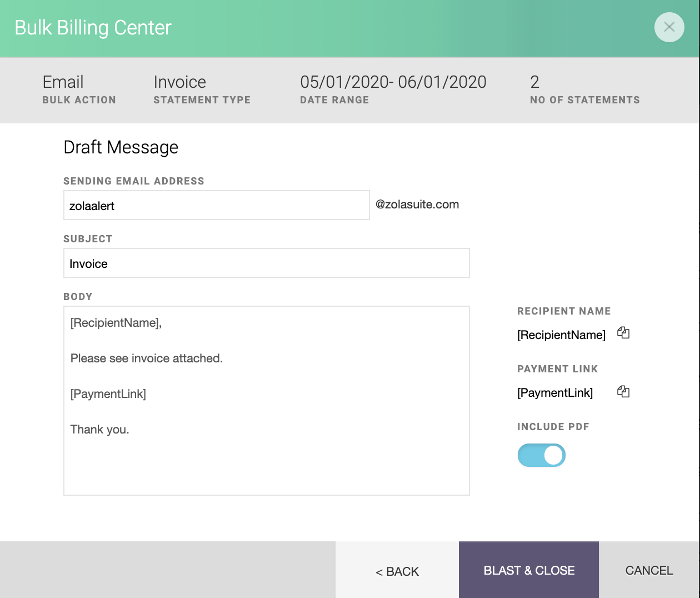Screen dimensions: 700x598
Task: Copy the PaymentLink placeholder code
Action: coord(623,391)
